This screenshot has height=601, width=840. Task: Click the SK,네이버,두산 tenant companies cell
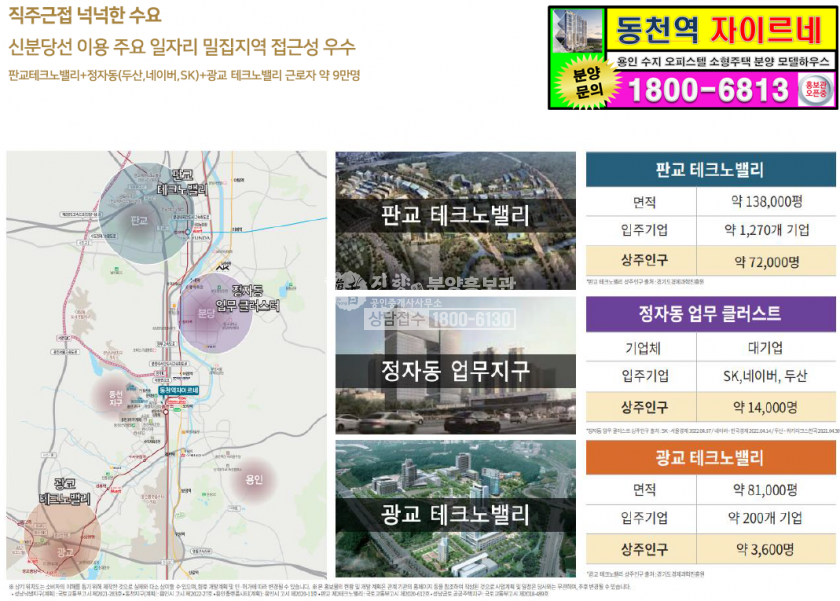tap(766, 376)
